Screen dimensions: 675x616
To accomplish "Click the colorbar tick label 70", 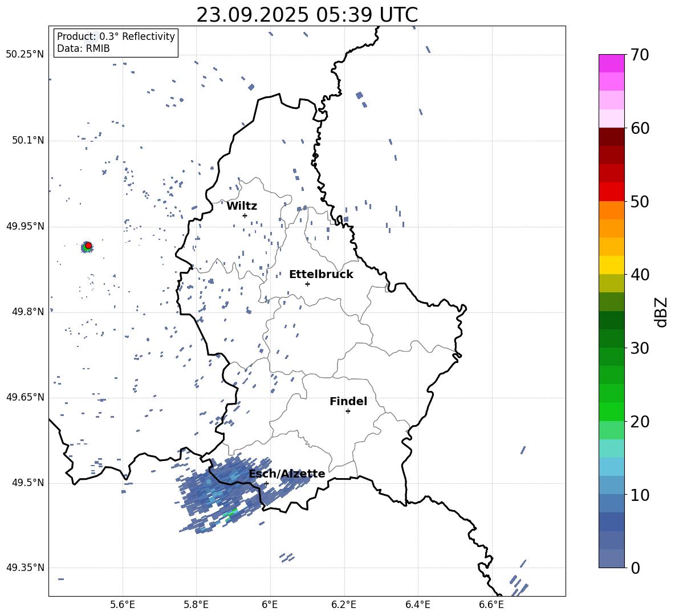I will pos(640,55).
